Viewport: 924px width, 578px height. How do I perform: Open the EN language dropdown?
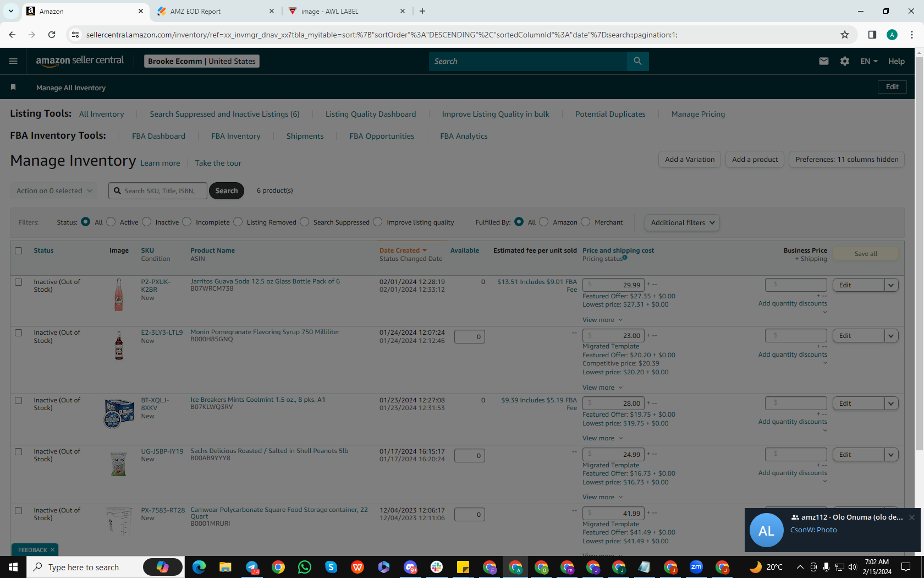coord(869,61)
